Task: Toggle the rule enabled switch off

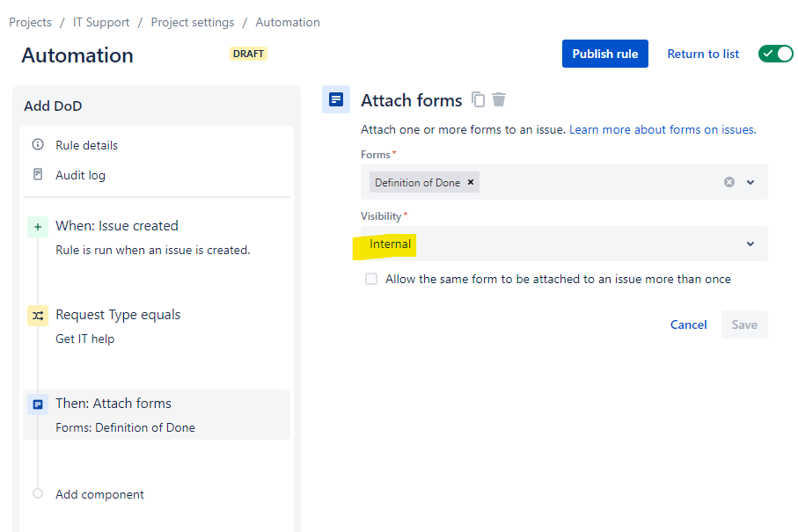Action: point(775,54)
